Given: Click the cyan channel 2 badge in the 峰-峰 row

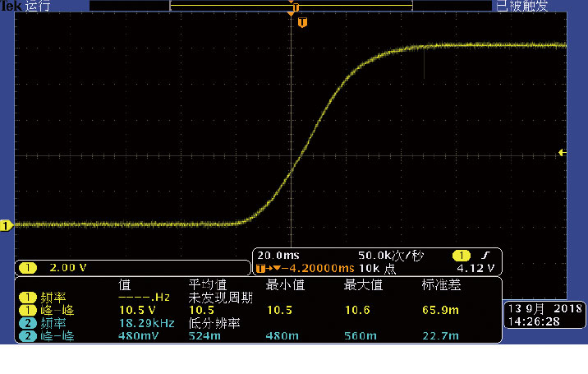Looking at the screenshot, I should (x=28, y=335).
